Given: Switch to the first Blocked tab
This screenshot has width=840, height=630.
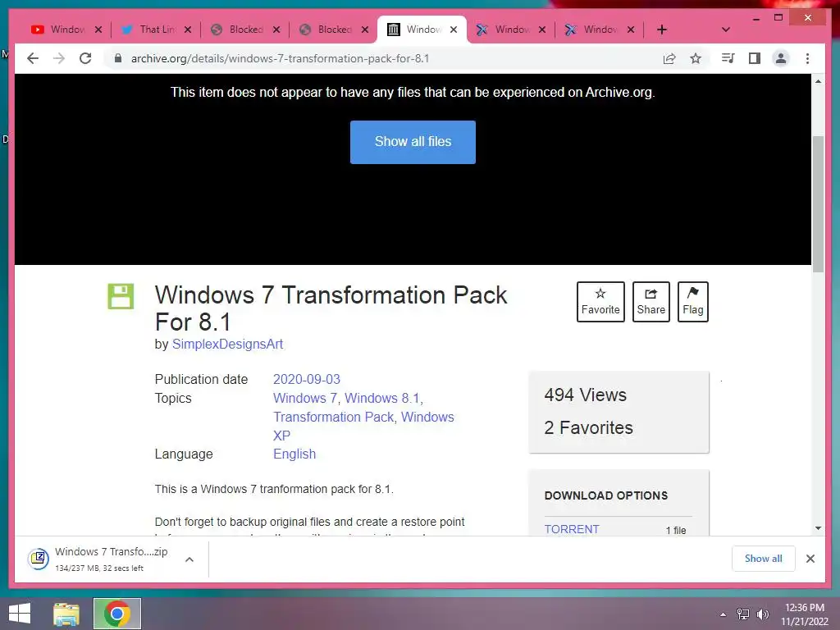Looking at the screenshot, I should click(236, 30).
